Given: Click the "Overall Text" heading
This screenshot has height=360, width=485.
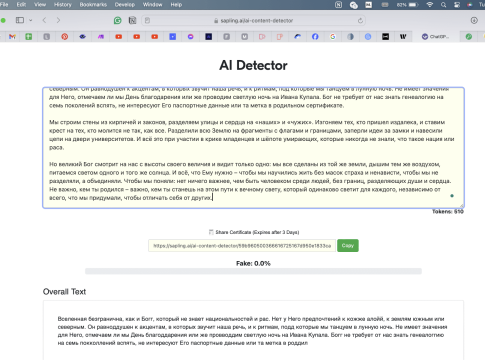Looking at the screenshot, I should pyautogui.click(x=64, y=292).
